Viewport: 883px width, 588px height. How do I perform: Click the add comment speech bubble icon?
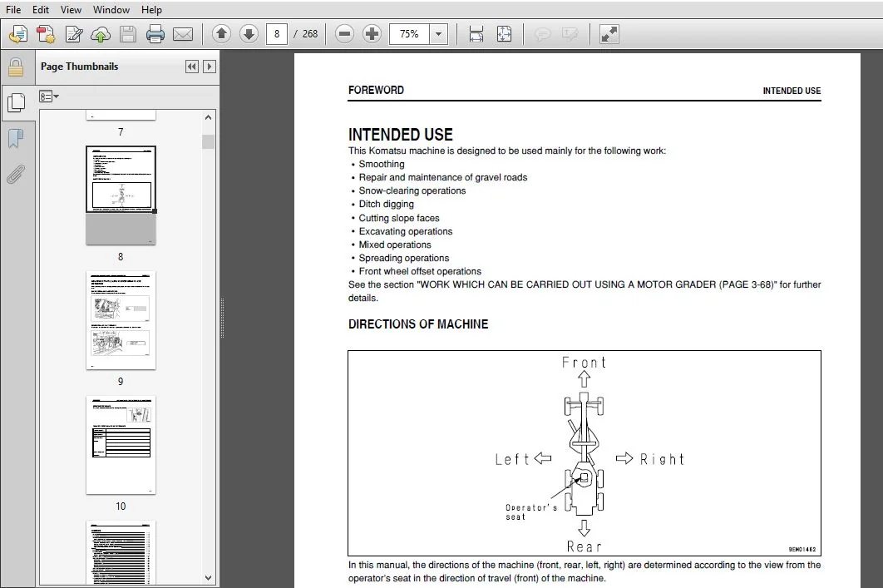coord(542,34)
